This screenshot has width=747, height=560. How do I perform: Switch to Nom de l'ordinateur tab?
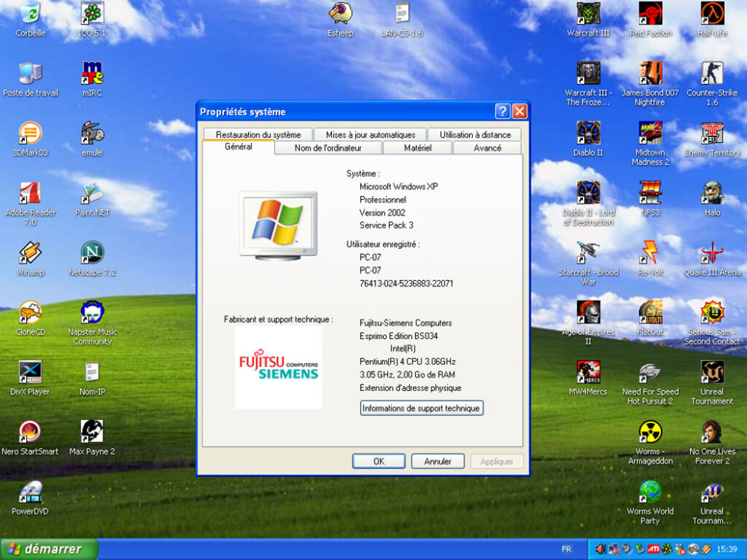point(328,148)
